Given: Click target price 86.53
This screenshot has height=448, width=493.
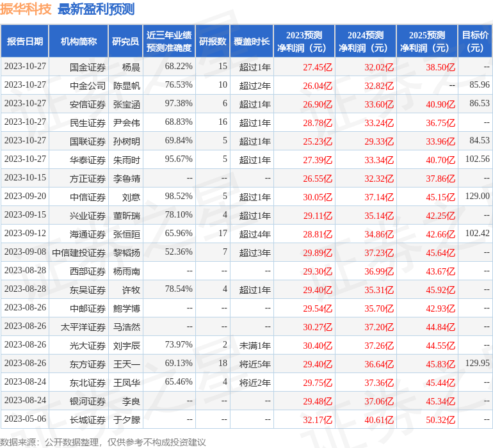Looking at the screenshot, I should pos(480,103).
